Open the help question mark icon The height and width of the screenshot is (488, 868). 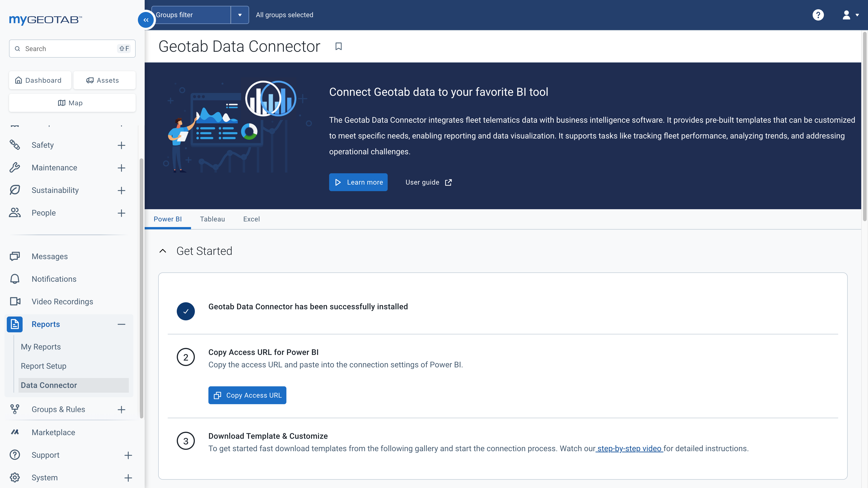click(x=818, y=15)
